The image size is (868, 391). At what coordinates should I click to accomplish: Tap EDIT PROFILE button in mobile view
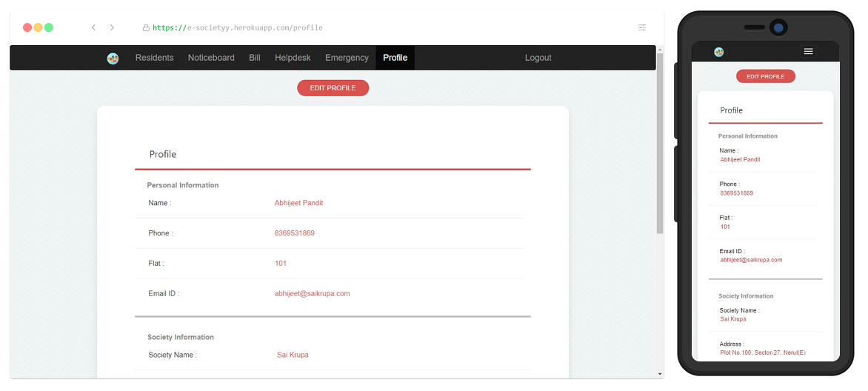[x=766, y=76]
